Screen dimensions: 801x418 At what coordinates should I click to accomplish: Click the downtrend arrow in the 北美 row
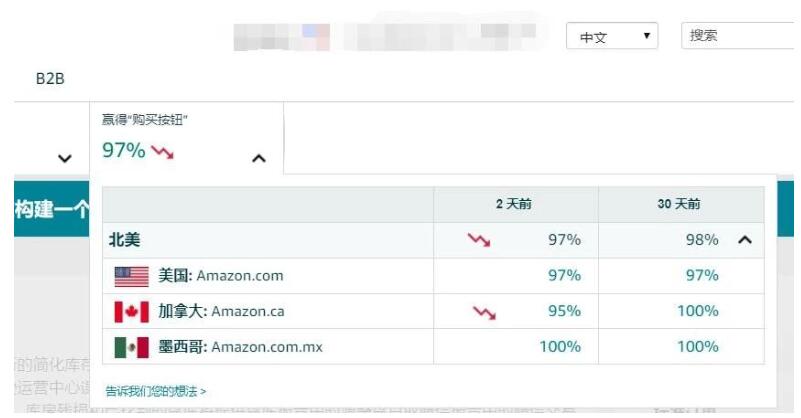pyautogui.click(x=479, y=241)
